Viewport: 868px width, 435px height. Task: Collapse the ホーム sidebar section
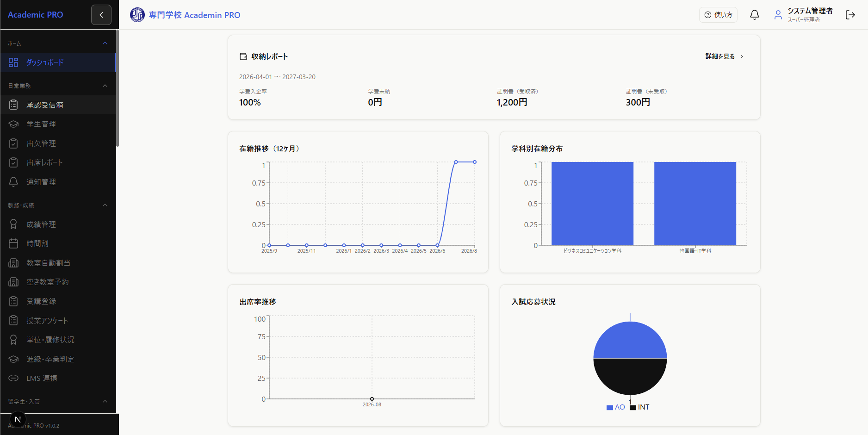[x=105, y=43]
